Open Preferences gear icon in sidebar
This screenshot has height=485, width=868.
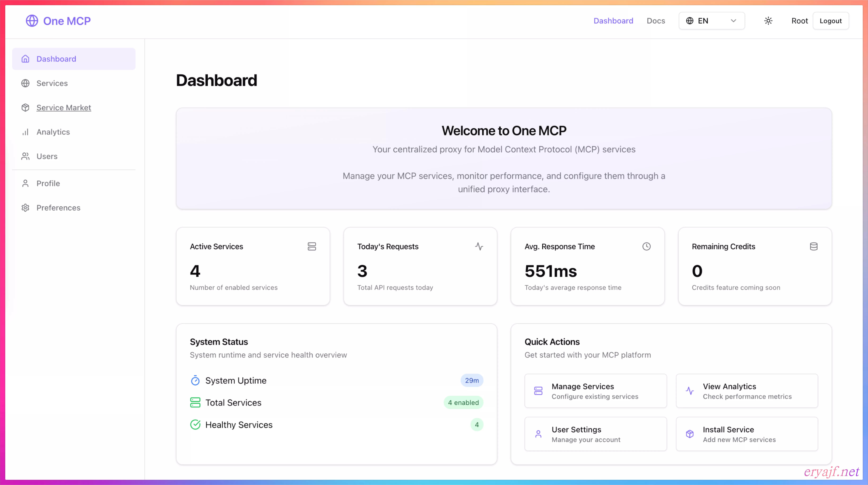[x=25, y=208]
